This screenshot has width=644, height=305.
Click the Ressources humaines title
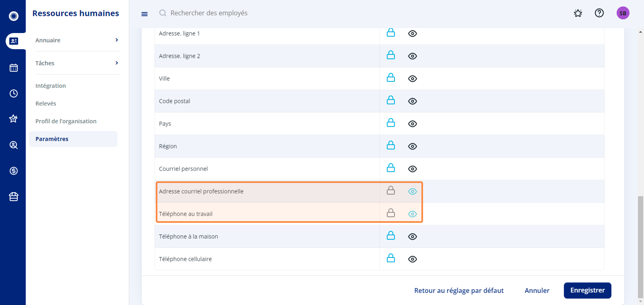pyautogui.click(x=75, y=13)
